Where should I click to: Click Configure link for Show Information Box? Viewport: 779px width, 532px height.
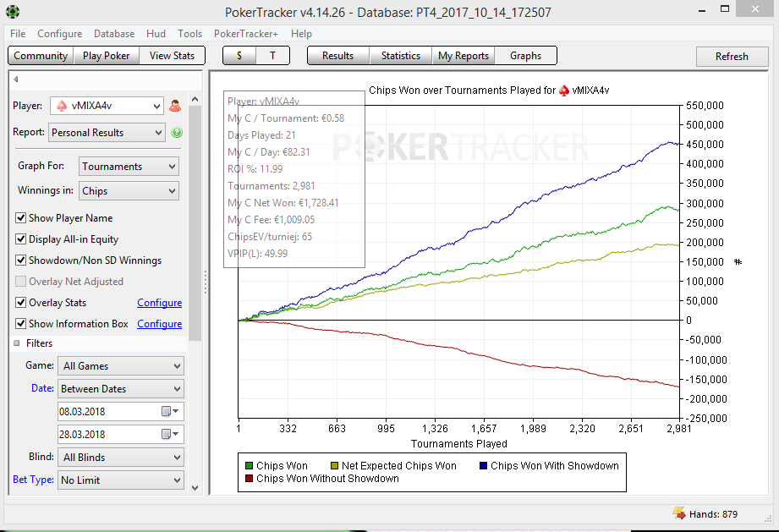[x=160, y=323]
